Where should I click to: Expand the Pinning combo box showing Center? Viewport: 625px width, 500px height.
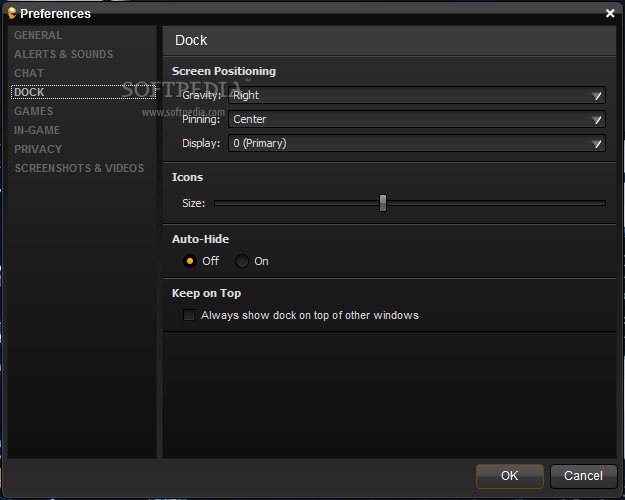pyautogui.click(x=417, y=119)
